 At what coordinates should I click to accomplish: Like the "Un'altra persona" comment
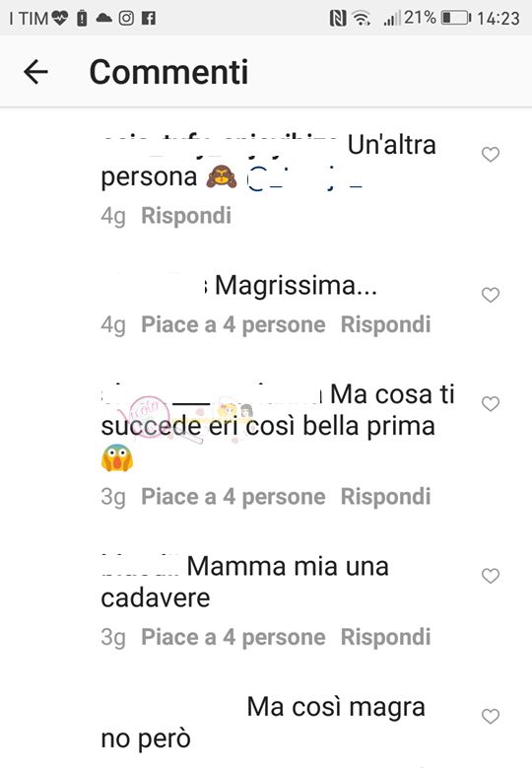(491, 154)
